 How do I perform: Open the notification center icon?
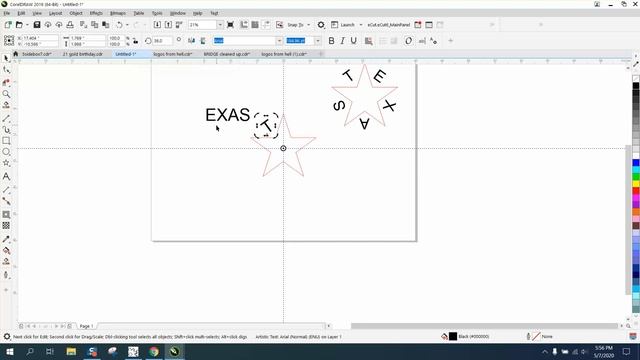[x=626, y=351]
